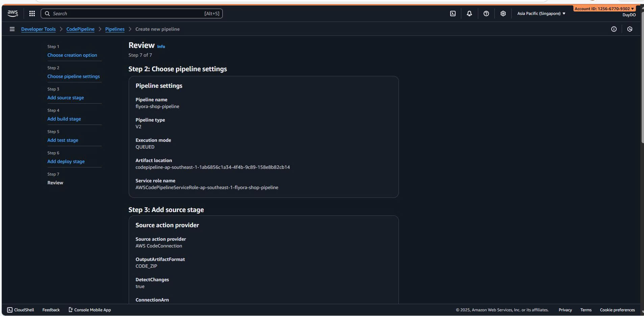Image resolution: width=644 pixels, height=316 pixels.
Task: Open the info panel circle icon
Action: pyautogui.click(x=614, y=29)
